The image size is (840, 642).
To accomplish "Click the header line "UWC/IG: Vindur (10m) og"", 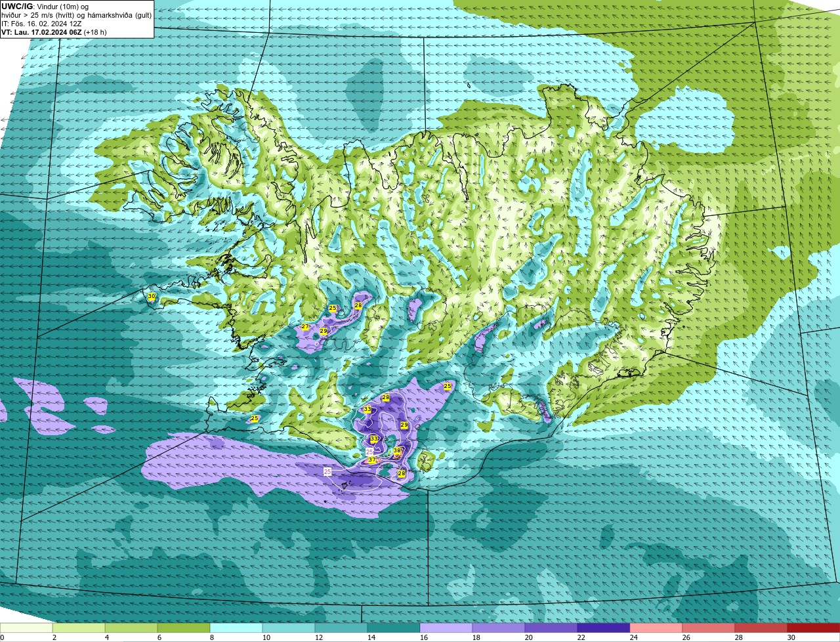I will point(45,6).
